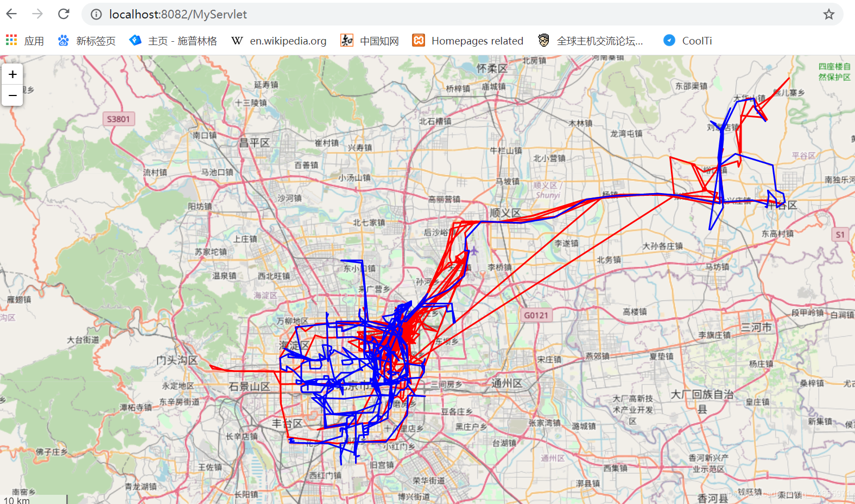Open the en.wikipedia.org bookmark

pyautogui.click(x=279, y=41)
